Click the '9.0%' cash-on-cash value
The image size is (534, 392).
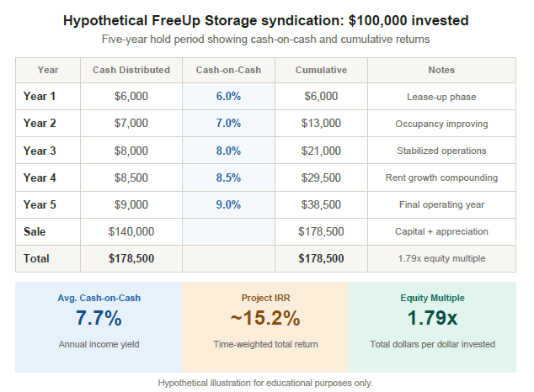click(x=228, y=204)
